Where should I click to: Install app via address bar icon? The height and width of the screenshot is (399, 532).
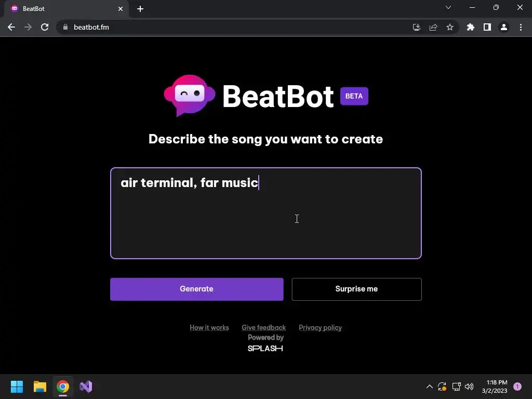(x=417, y=27)
